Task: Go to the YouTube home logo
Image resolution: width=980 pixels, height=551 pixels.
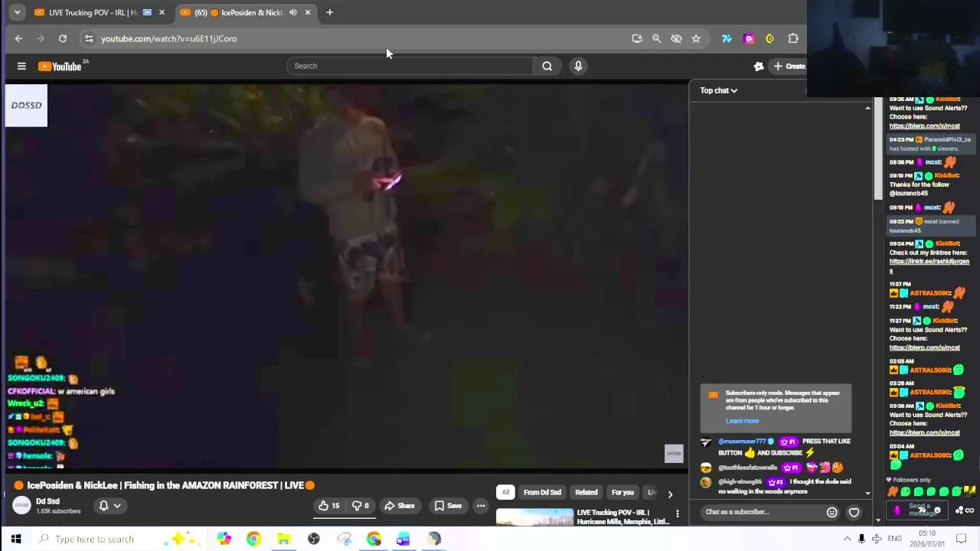Action: pos(60,67)
